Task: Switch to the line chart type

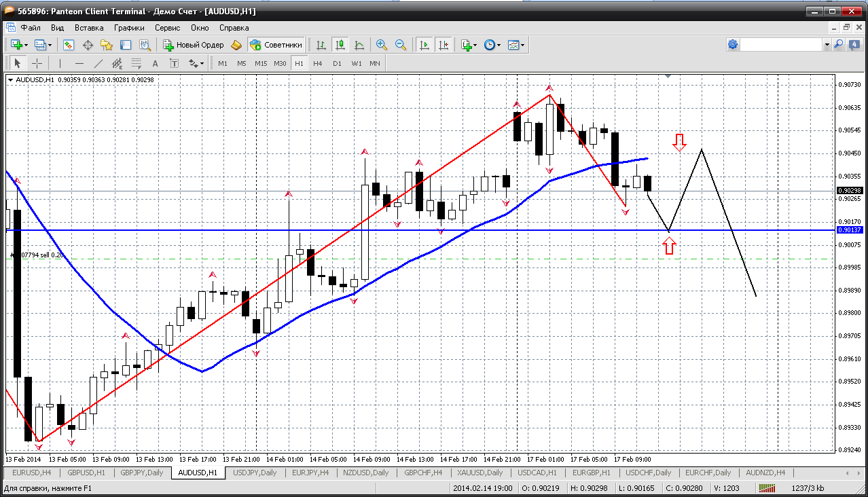Action: (359, 45)
